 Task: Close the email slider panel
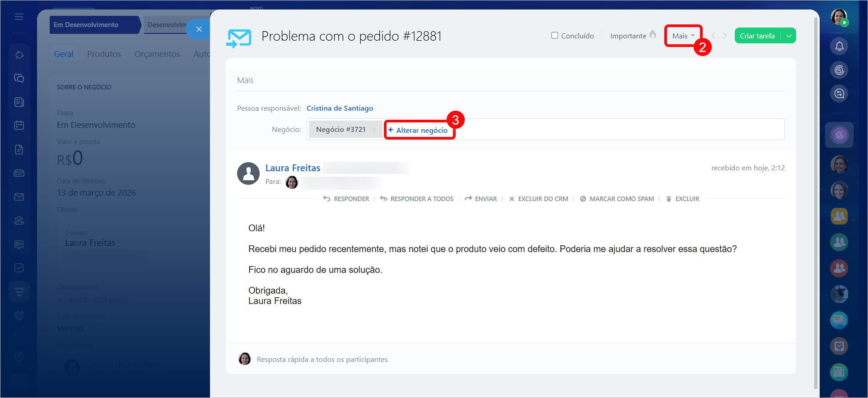click(199, 29)
